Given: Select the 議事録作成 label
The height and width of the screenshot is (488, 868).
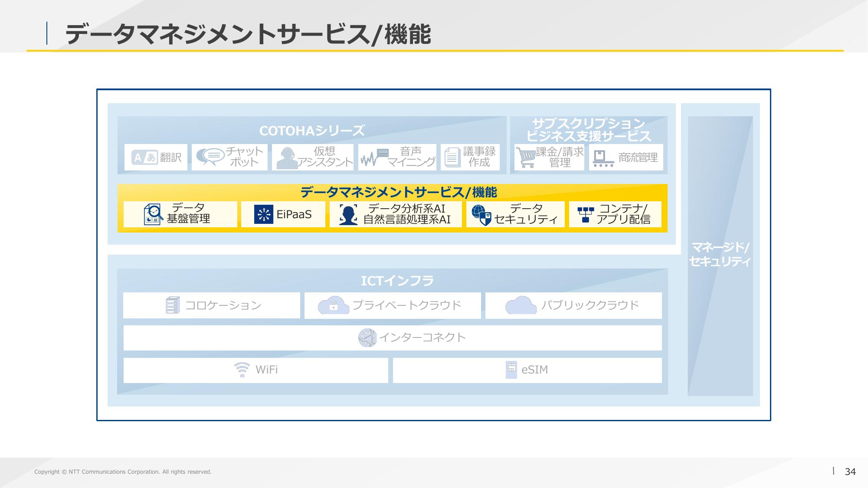Looking at the screenshot, I should [x=479, y=157].
